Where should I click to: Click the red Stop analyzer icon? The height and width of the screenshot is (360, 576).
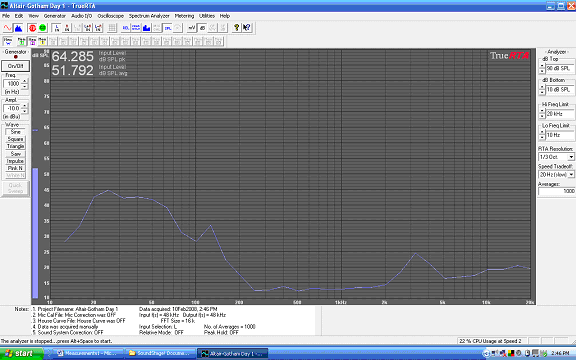pos(32,28)
